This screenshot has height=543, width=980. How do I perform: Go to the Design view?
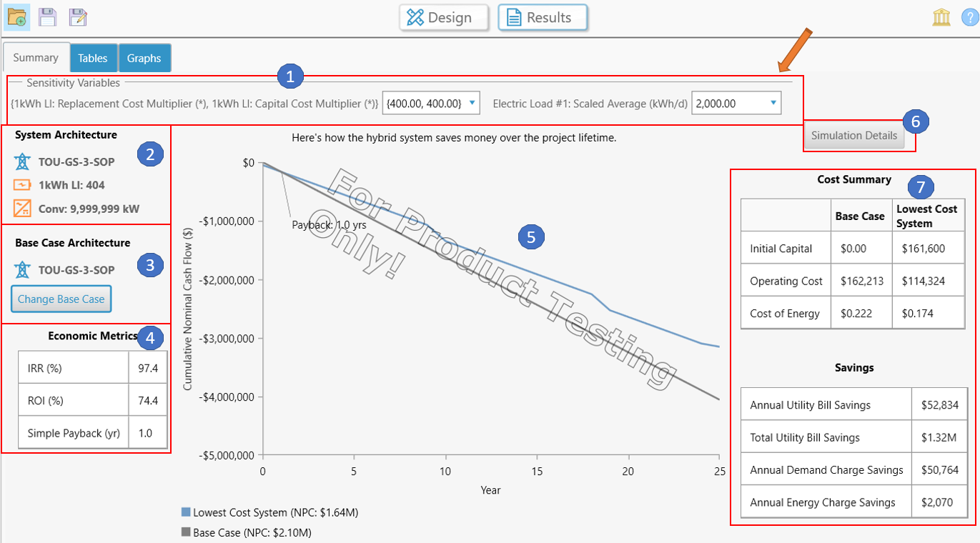coord(444,18)
